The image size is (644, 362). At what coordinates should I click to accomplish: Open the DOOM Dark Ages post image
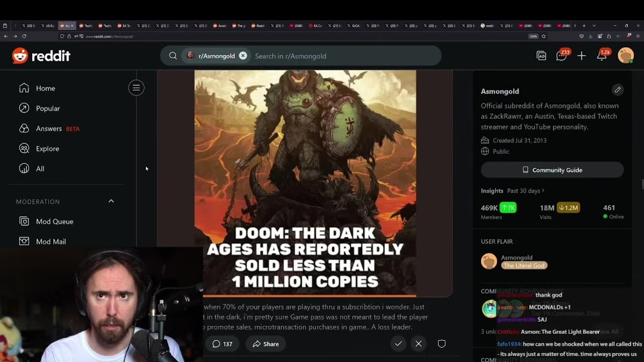305,183
